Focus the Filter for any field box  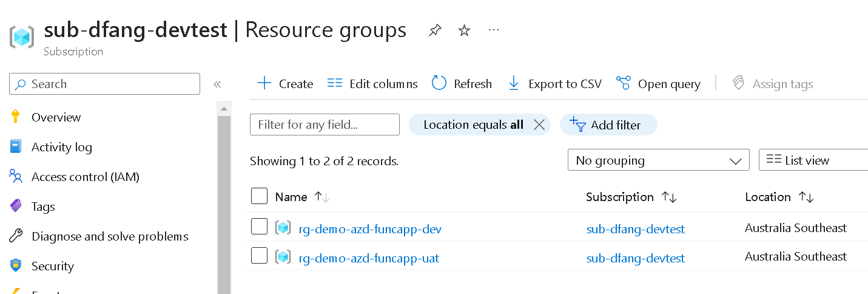(x=325, y=125)
